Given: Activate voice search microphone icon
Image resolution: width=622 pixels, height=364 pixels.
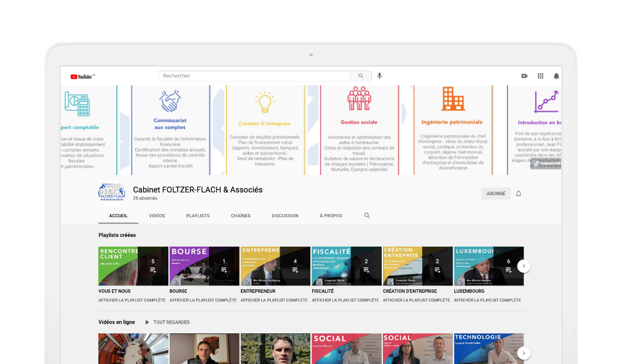Looking at the screenshot, I should pos(380,76).
